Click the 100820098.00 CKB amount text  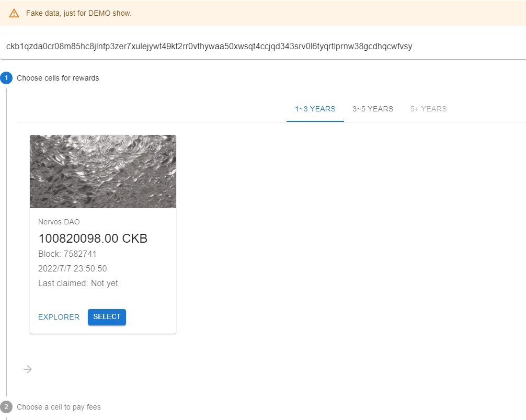(93, 239)
